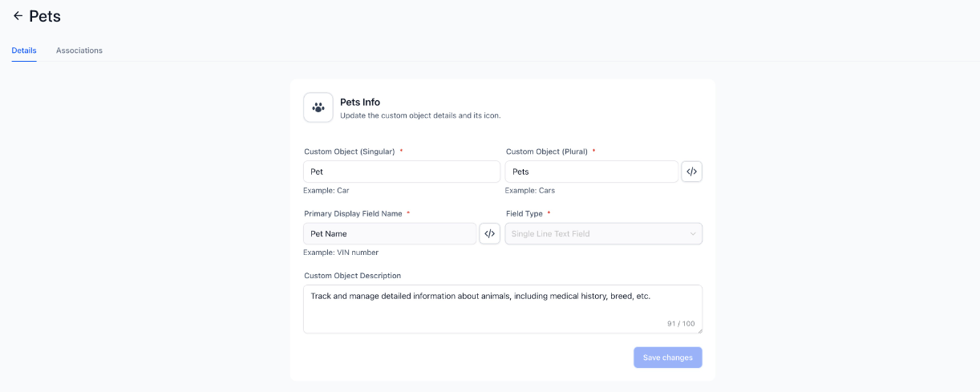Viewport: 980px width, 392px height.
Task: Click the Example: VIN number hint text
Action: 341,253
